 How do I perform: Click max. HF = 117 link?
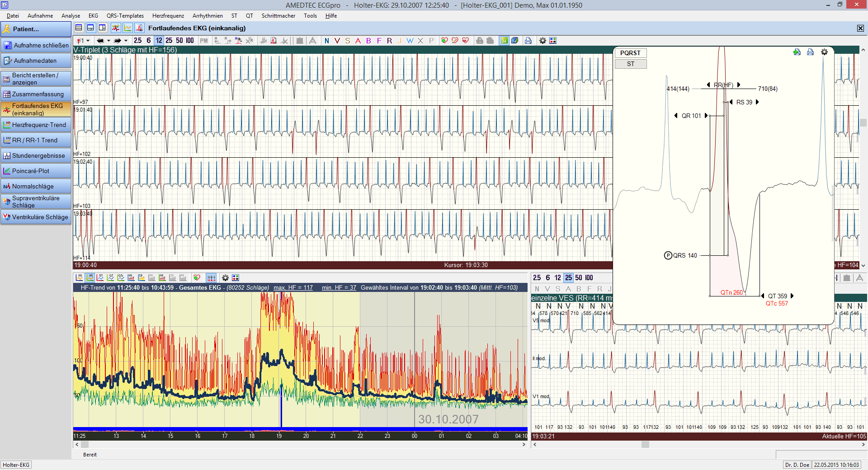tap(293, 287)
